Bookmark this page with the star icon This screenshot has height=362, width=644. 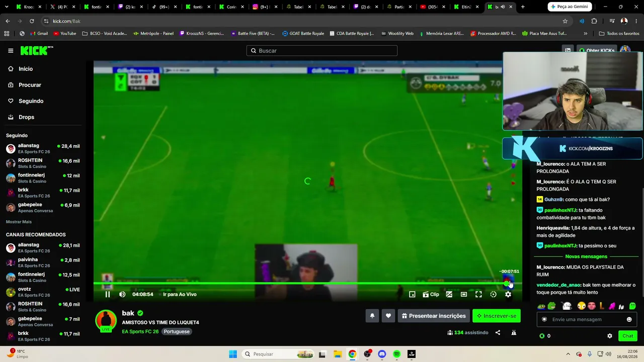pos(565,21)
